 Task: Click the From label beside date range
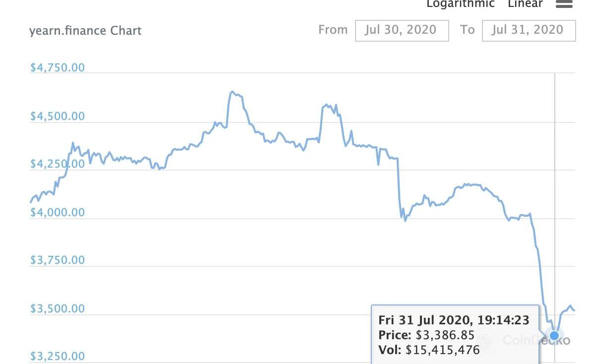333,30
